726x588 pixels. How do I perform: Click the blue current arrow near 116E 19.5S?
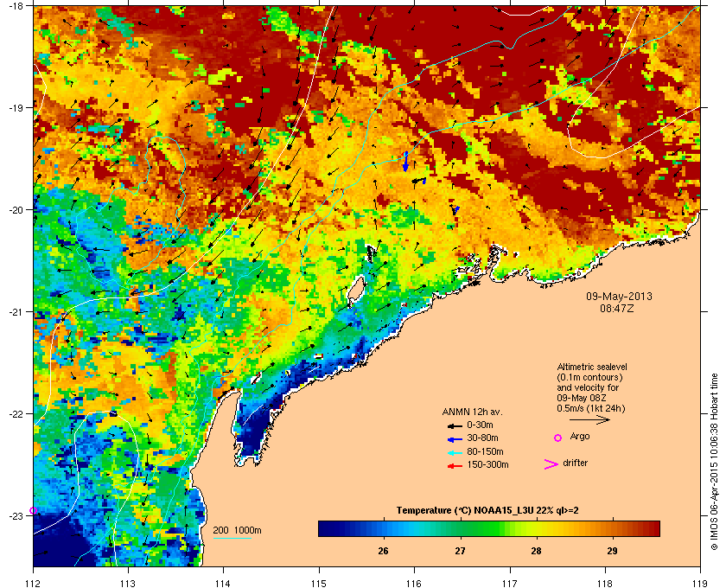click(405, 161)
